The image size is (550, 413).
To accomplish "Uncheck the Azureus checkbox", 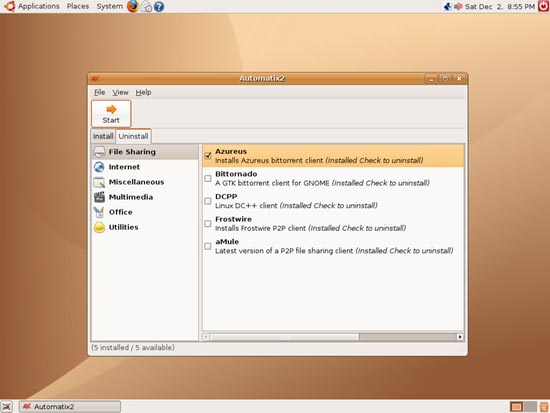I will coord(208,155).
